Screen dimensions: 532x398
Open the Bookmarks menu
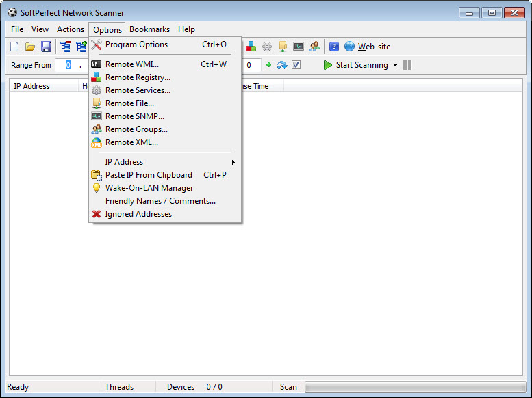(x=149, y=29)
